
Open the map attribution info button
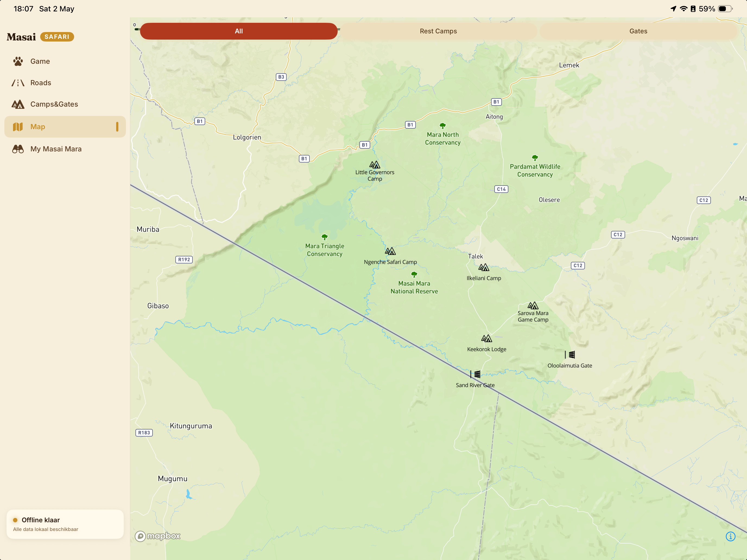730,536
